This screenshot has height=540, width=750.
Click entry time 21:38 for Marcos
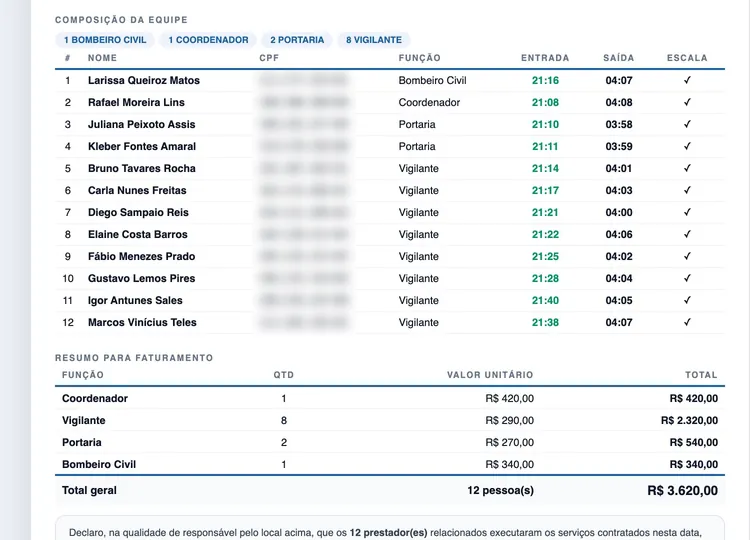545,322
